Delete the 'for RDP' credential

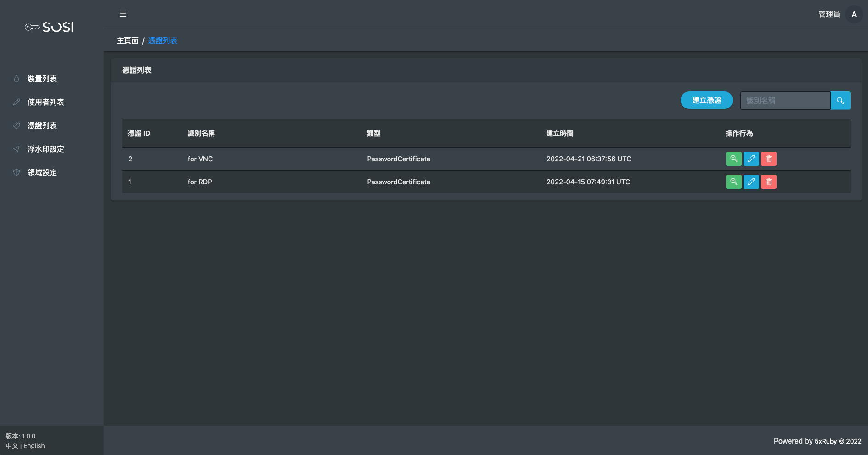768,182
